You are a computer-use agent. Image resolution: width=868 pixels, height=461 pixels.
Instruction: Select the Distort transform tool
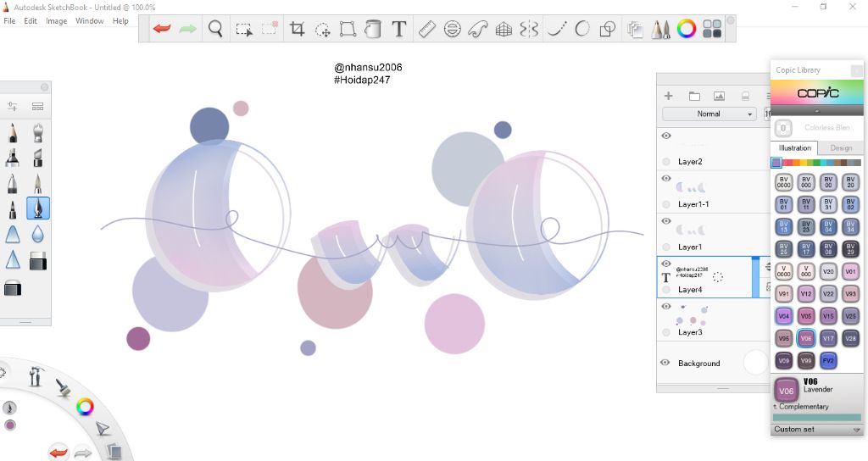pos(348,29)
